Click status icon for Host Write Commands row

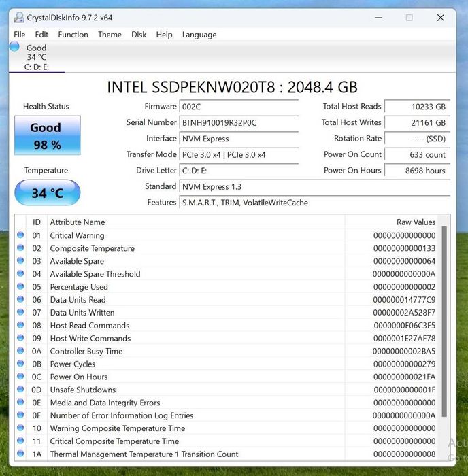20,338
